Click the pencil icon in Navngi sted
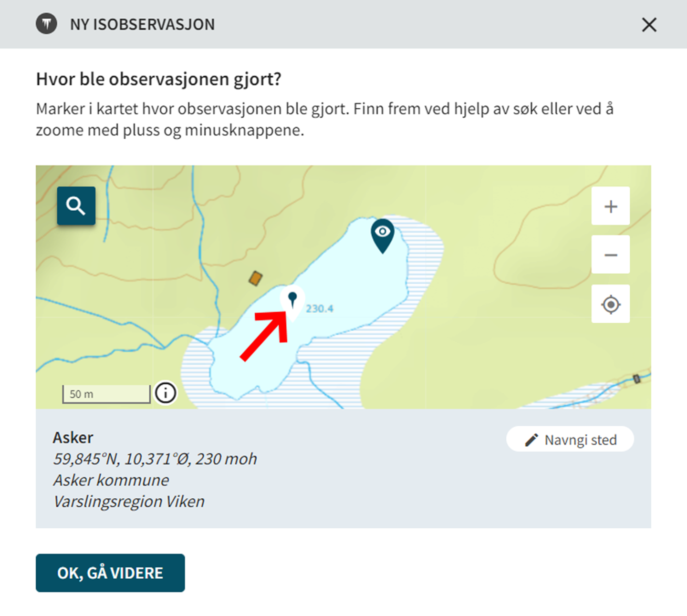Image resolution: width=687 pixels, height=616 pixels. pyautogui.click(x=531, y=440)
